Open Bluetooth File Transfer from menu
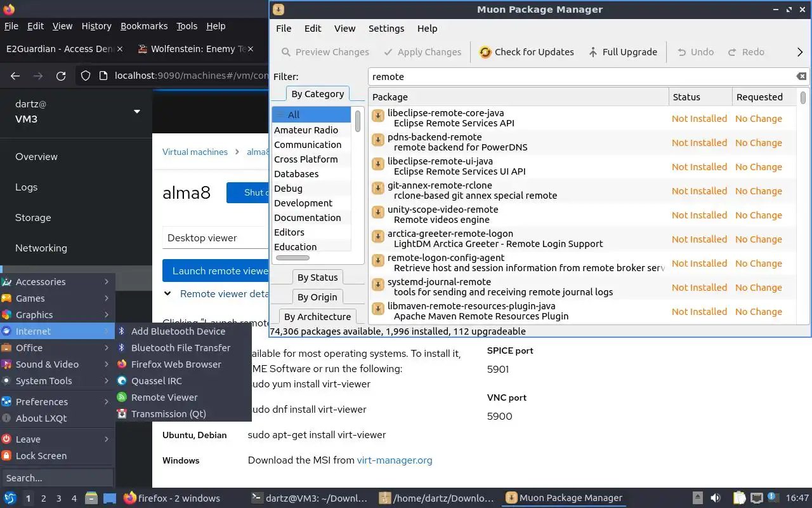The height and width of the screenshot is (508, 812). point(183,348)
